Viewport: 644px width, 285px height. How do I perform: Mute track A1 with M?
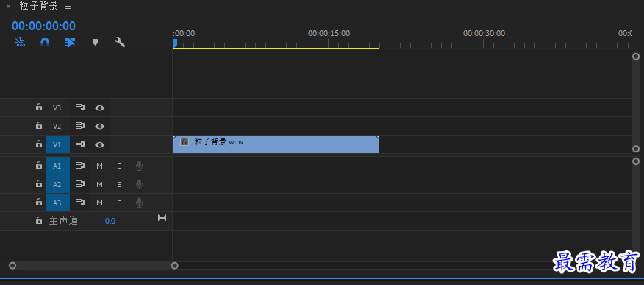click(99, 166)
